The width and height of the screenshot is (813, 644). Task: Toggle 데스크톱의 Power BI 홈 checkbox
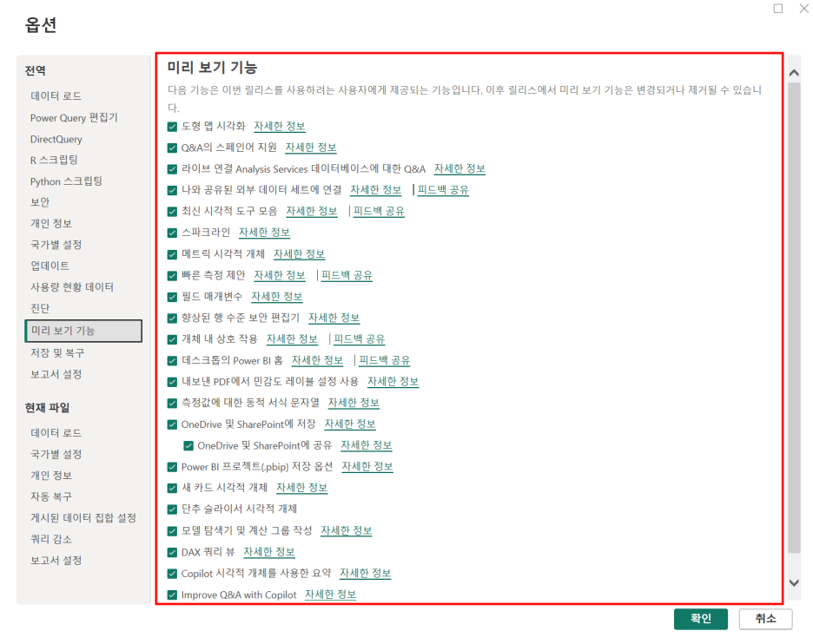172,360
